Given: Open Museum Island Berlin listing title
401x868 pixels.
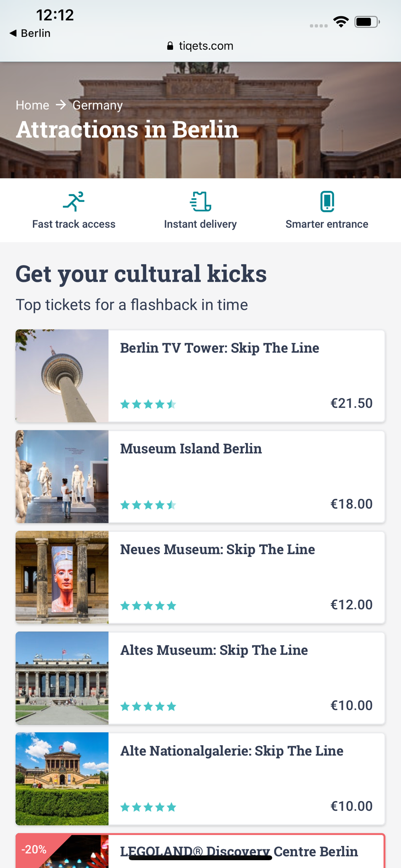Looking at the screenshot, I should pos(191,449).
